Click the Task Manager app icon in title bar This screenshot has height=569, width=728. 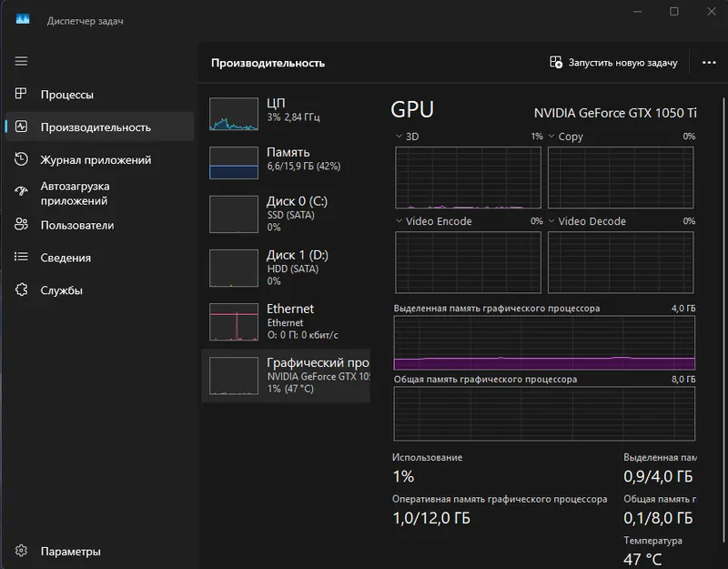pos(22,18)
